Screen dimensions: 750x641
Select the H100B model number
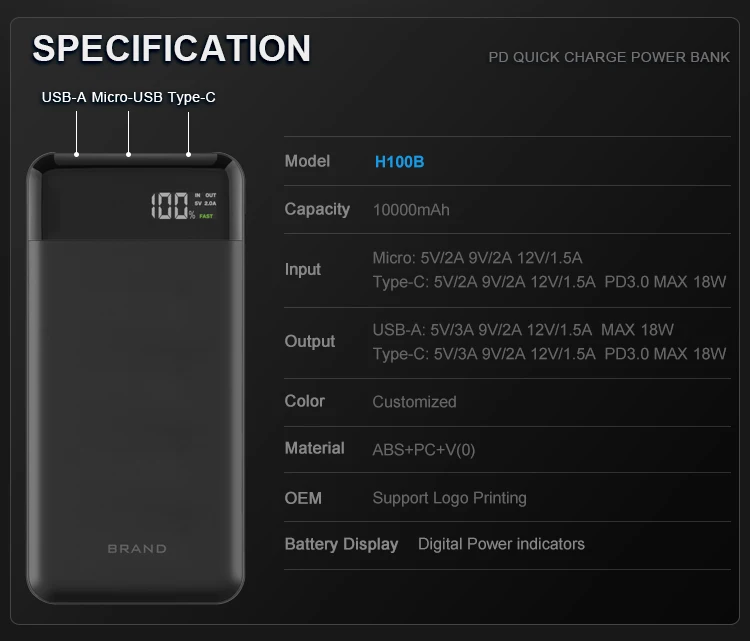click(399, 161)
